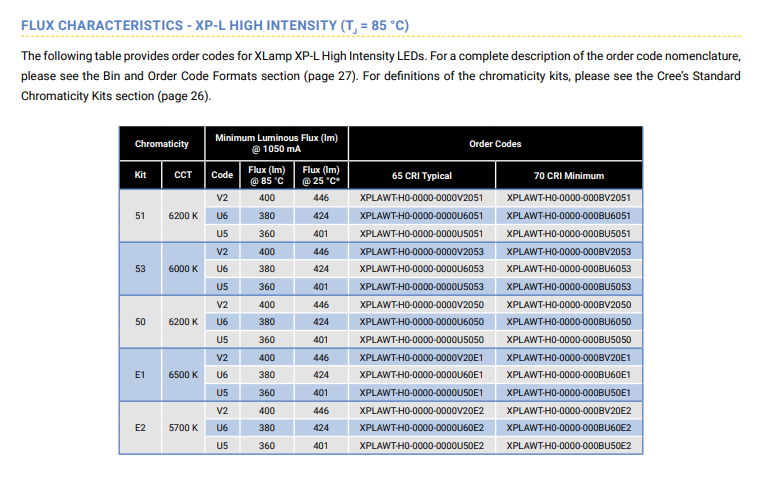The height and width of the screenshot is (482, 760).
Task: Select order code XPLAWT-H0-0000-0000U6051
Action: pyautogui.click(x=422, y=216)
